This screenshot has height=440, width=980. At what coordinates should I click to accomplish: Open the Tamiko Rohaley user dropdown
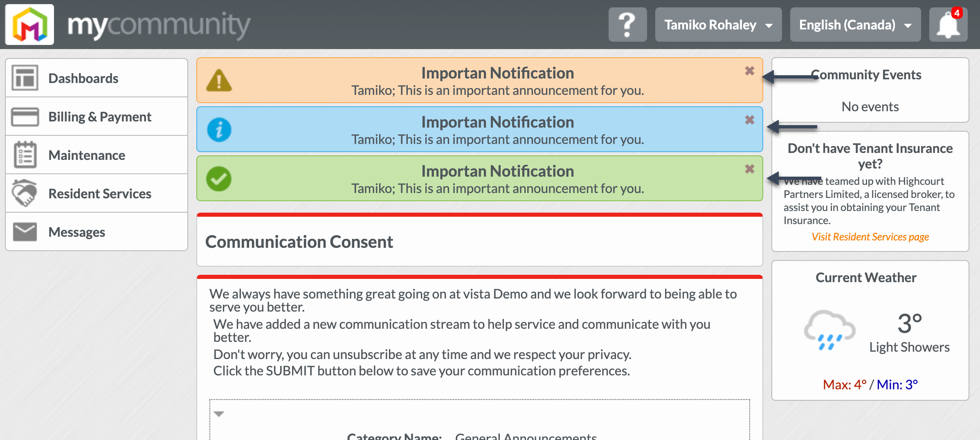click(x=718, y=25)
